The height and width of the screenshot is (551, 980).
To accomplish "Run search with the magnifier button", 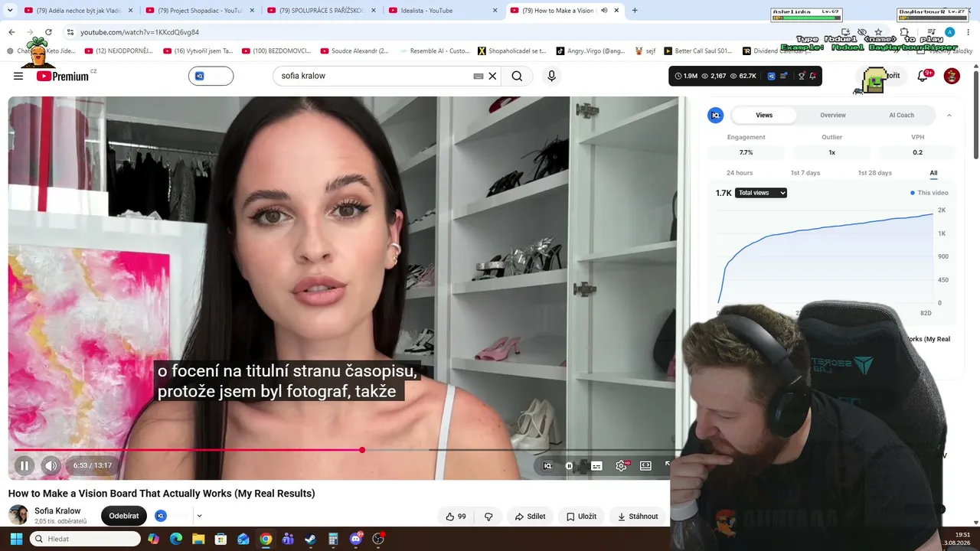I will click(x=517, y=76).
